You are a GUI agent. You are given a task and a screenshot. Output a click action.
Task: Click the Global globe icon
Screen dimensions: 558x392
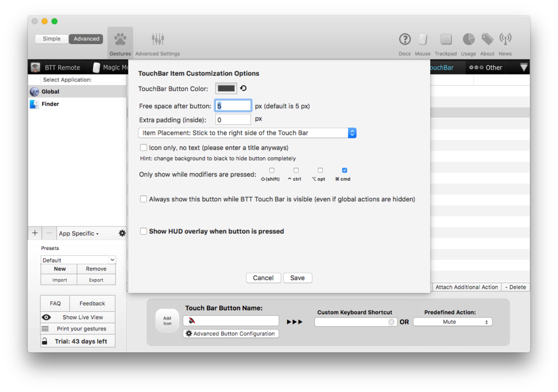pos(34,92)
